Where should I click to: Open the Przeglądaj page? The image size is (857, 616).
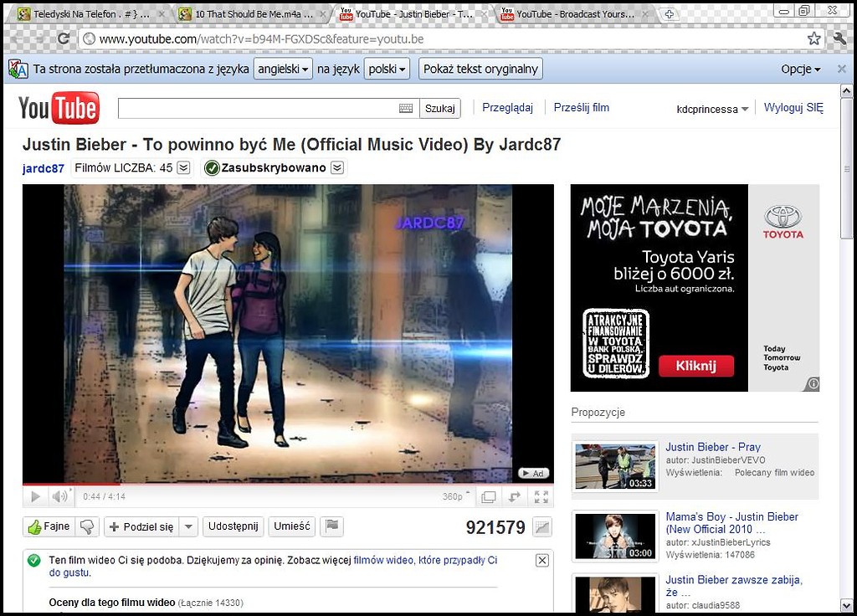[507, 108]
